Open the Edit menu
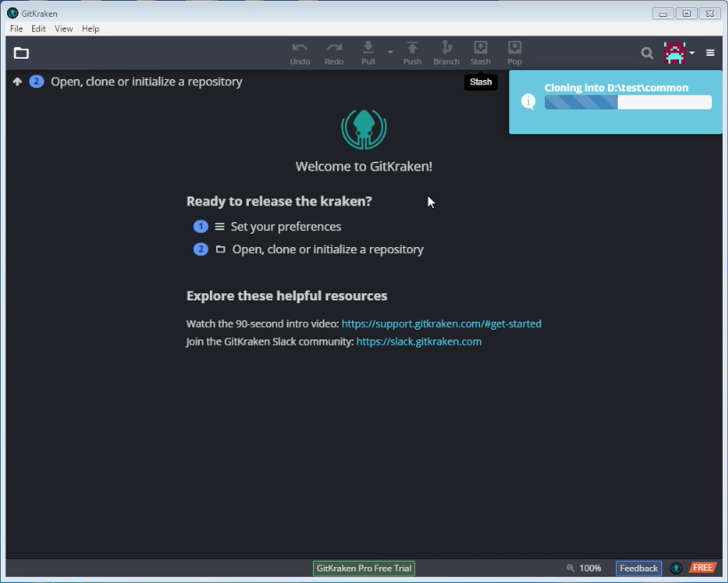This screenshot has height=583, width=728. [x=38, y=28]
